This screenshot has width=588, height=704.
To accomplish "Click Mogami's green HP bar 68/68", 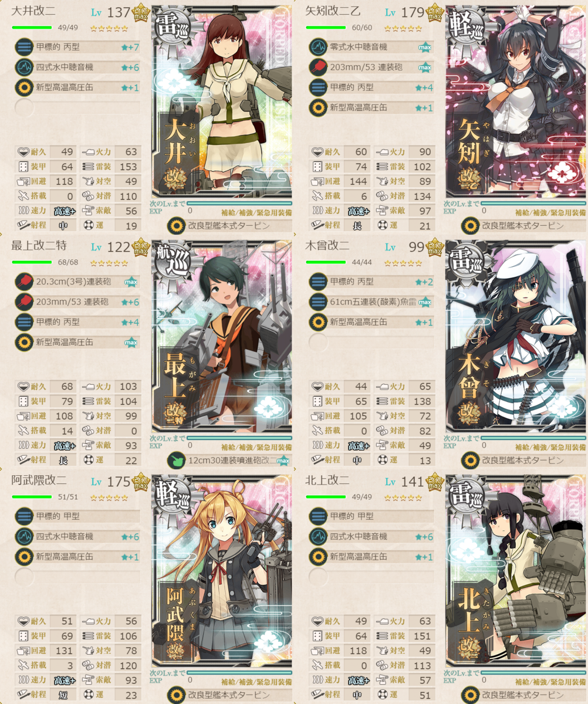I will [32, 262].
